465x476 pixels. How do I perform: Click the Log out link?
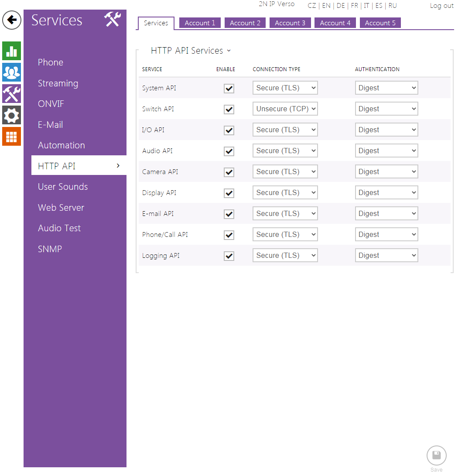coord(441,6)
